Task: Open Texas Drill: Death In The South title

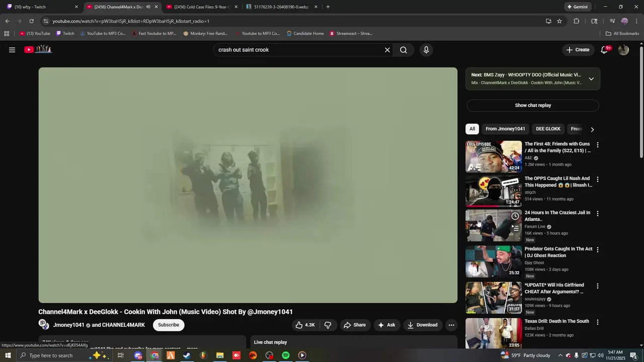Action: point(556,321)
